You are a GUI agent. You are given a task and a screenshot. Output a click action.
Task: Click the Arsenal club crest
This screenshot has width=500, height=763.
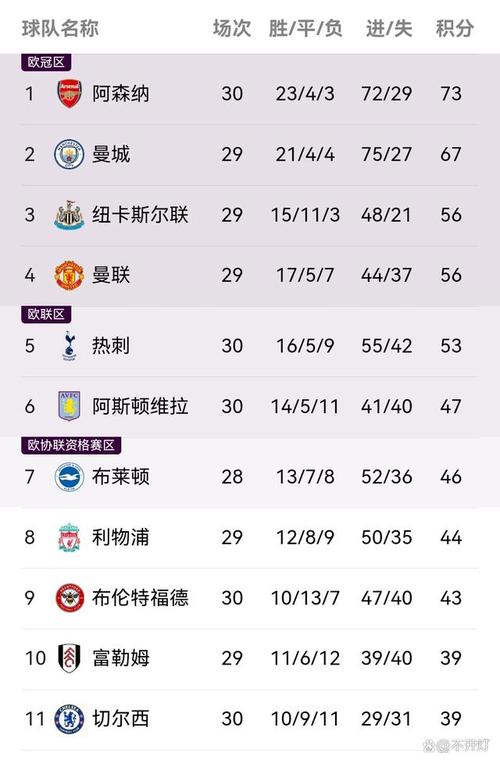pyautogui.click(x=69, y=93)
